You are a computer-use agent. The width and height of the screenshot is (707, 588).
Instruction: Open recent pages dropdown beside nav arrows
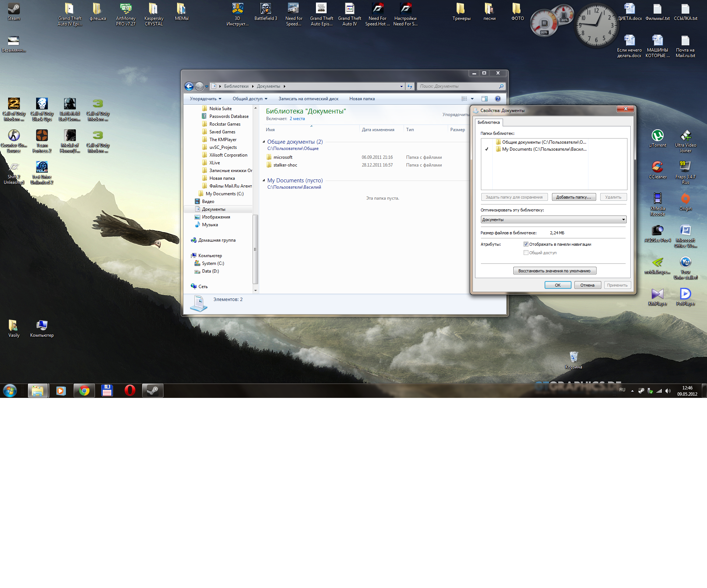[207, 86]
